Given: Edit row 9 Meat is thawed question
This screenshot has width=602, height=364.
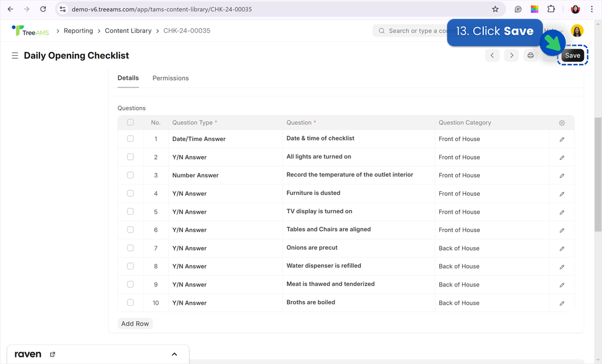Looking at the screenshot, I should [561, 285].
